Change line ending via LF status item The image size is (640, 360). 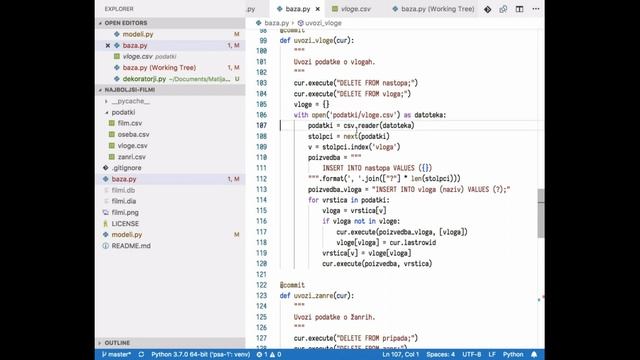point(492,354)
